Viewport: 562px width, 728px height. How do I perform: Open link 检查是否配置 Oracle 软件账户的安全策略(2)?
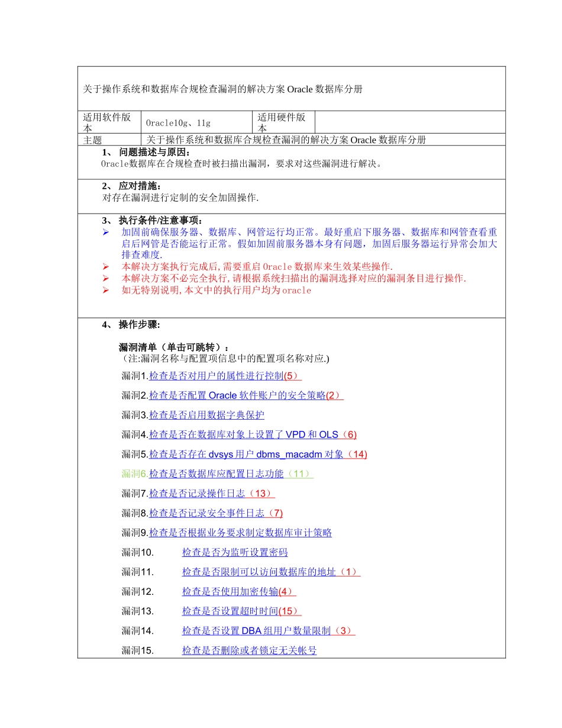pyautogui.click(x=246, y=395)
